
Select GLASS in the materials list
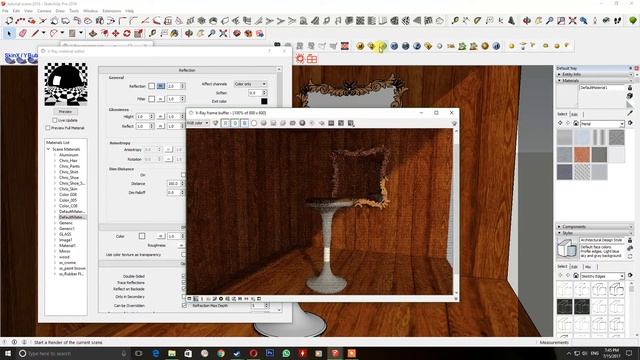[x=65, y=234]
